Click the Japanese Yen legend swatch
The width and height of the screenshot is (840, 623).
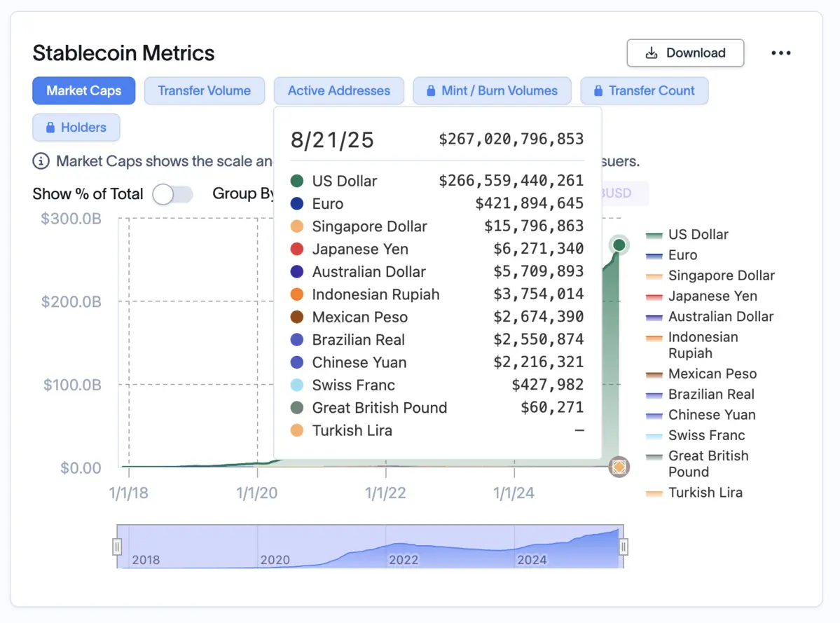click(x=654, y=296)
